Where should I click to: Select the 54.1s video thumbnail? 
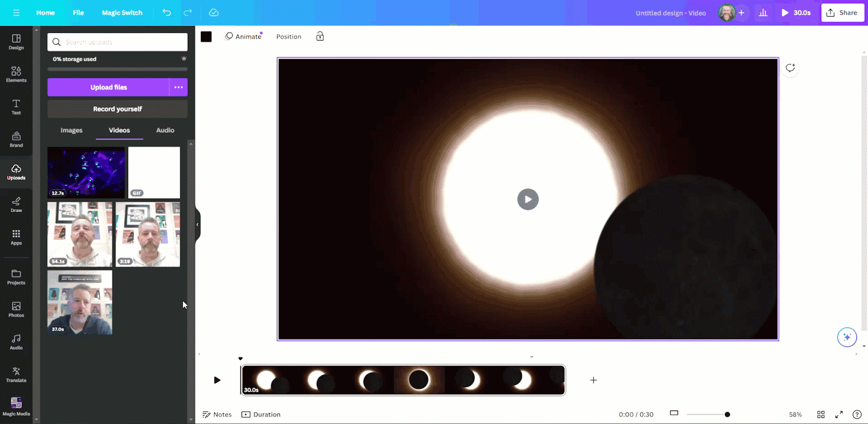coord(80,234)
